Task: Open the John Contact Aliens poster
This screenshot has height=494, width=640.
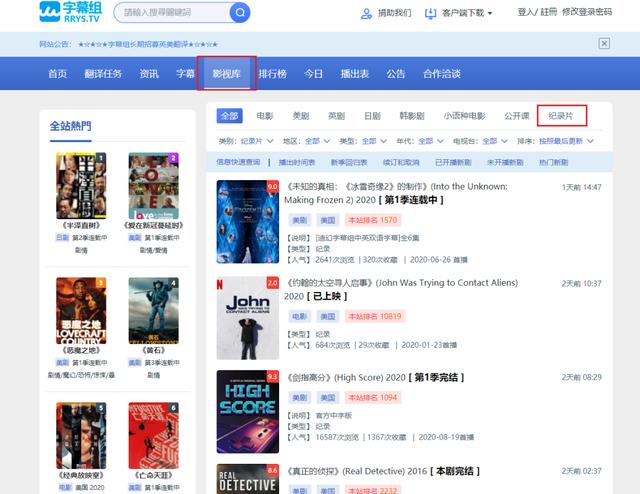Action: pyautogui.click(x=248, y=318)
